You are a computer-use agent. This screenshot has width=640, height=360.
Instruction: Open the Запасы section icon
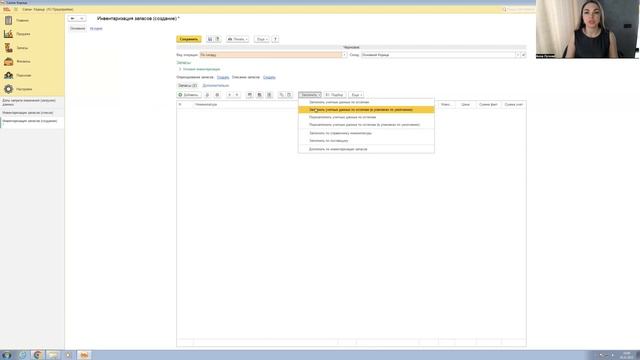pos(8,48)
